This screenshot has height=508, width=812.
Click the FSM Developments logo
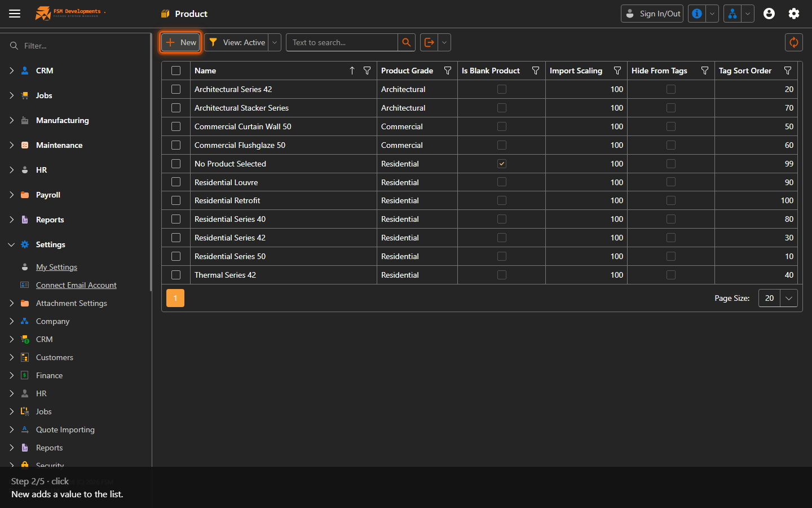(70, 13)
